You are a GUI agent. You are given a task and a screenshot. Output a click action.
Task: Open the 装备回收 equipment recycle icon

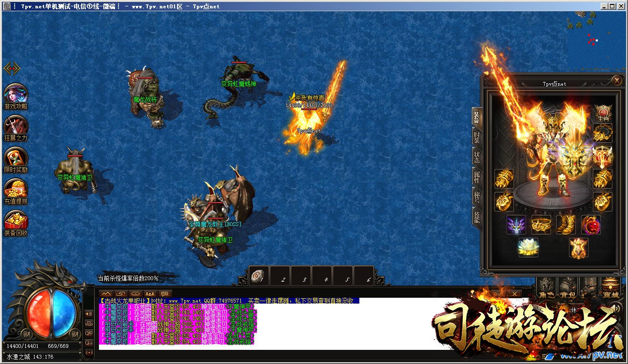click(x=16, y=222)
